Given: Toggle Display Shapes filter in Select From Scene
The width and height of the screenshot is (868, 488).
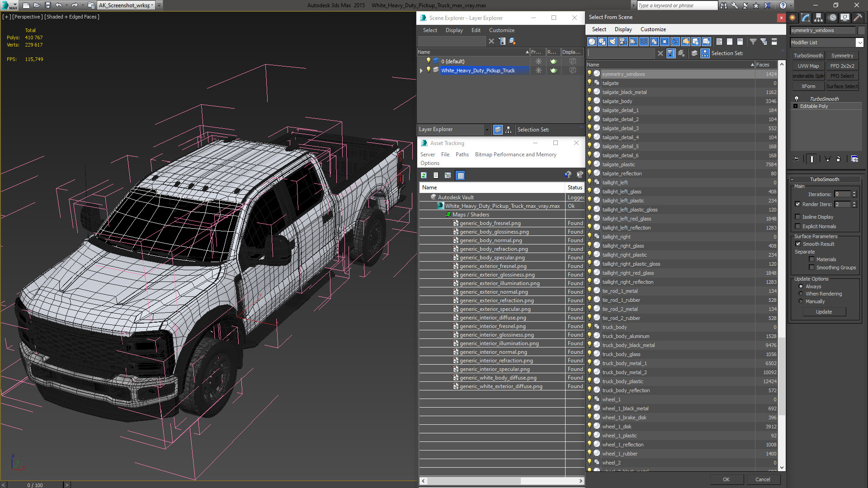Looking at the screenshot, I should [x=602, y=42].
